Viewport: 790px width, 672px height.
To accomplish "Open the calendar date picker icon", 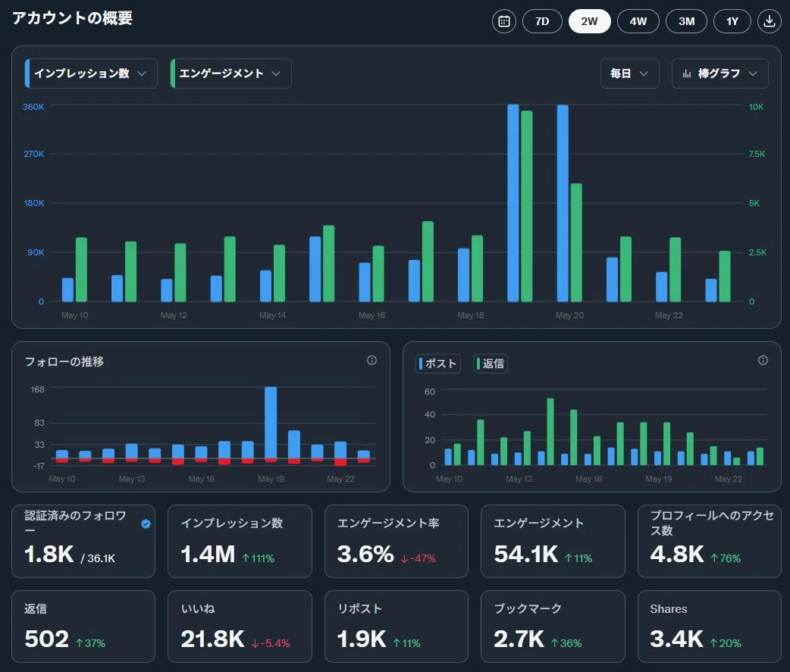I will click(504, 21).
